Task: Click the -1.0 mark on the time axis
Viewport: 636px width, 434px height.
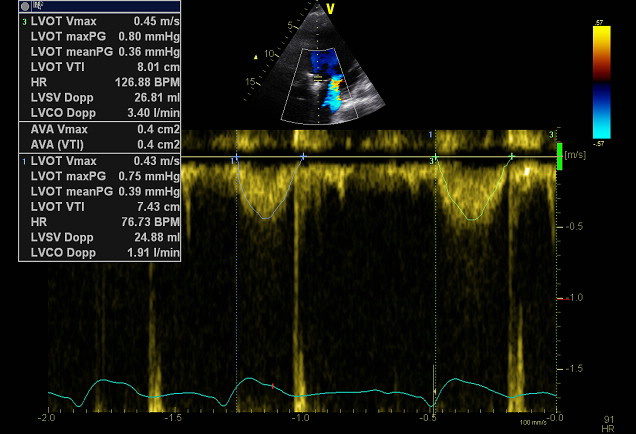Action: pyautogui.click(x=300, y=417)
